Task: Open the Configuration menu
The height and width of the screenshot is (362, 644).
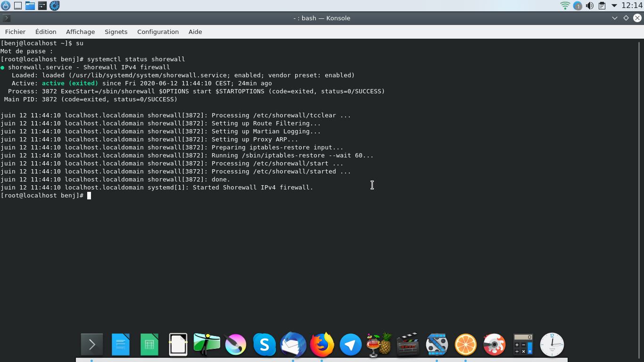Action: pyautogui.click(x=158, y=32)
